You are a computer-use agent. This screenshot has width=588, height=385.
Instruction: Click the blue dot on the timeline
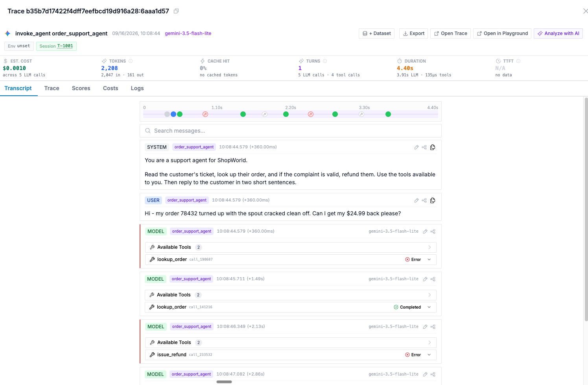pos(173,114)
